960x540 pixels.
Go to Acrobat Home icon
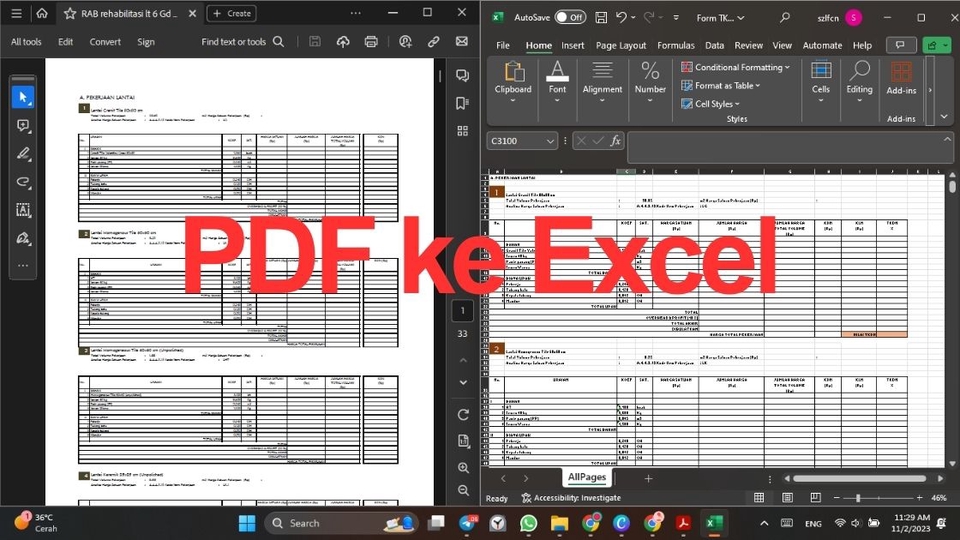[42, 13]
